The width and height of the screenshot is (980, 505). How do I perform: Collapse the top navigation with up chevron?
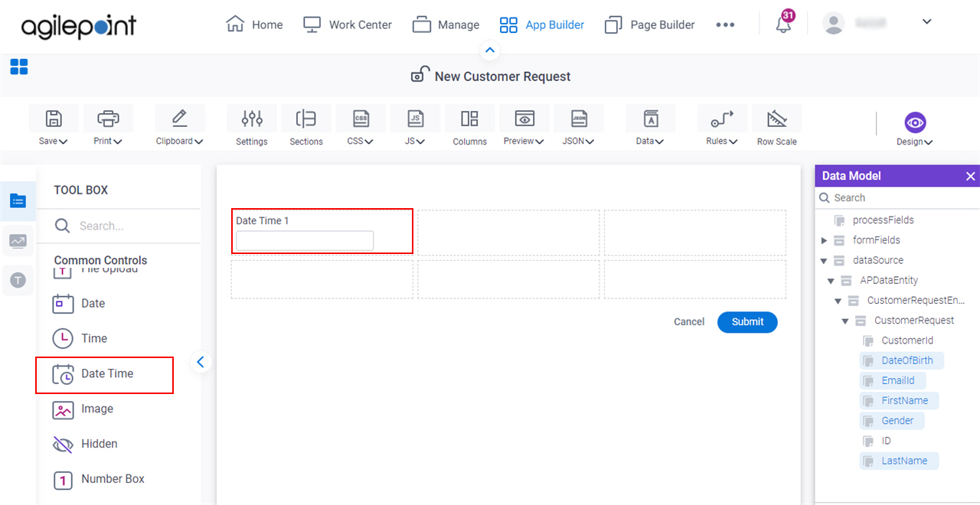point(490,50)
